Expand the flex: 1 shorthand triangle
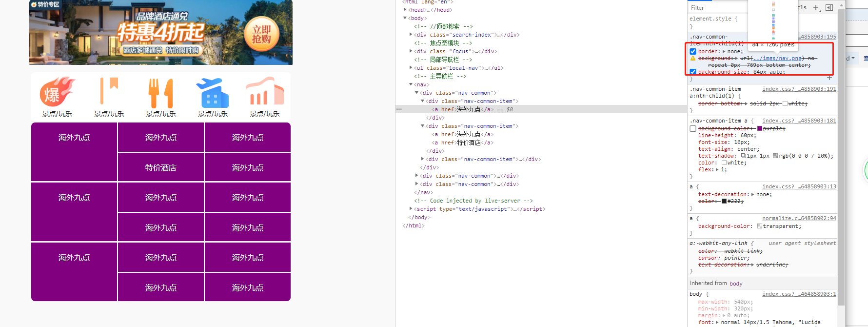This screenshot has width=868, height=327. click(x=717, y=170)
